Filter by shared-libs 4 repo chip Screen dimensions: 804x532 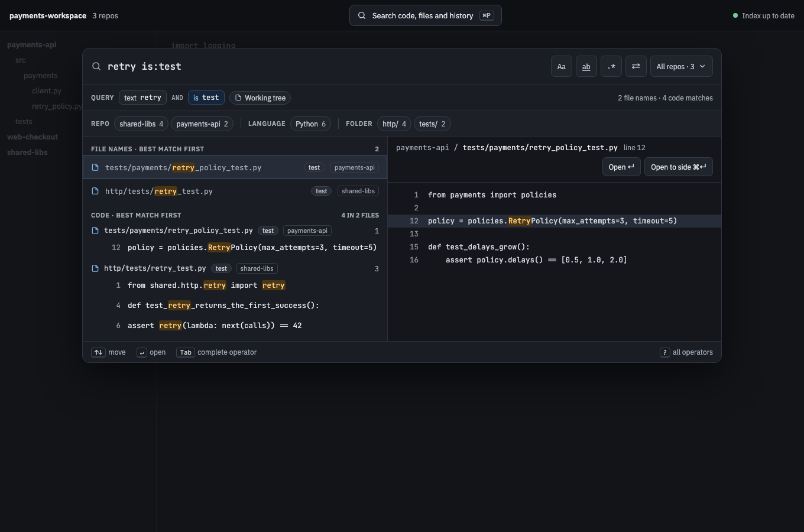click(x=141, y=124)
